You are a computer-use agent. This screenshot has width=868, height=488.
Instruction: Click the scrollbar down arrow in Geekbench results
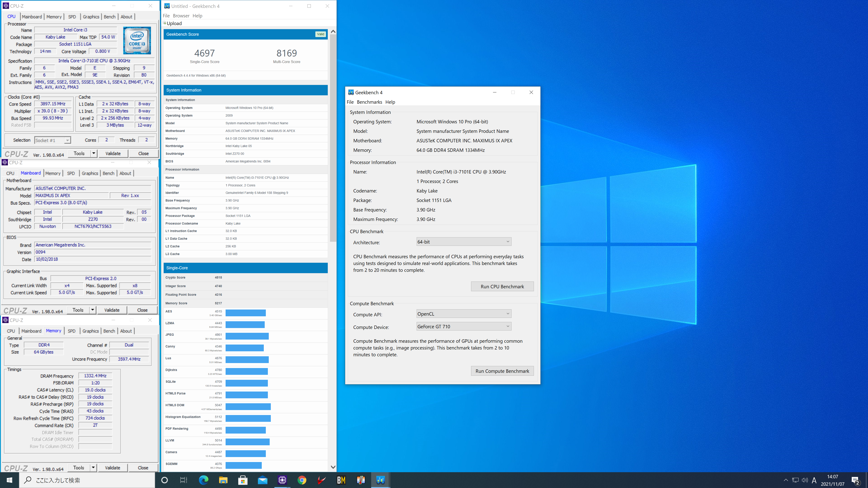(x=333, y=467)
